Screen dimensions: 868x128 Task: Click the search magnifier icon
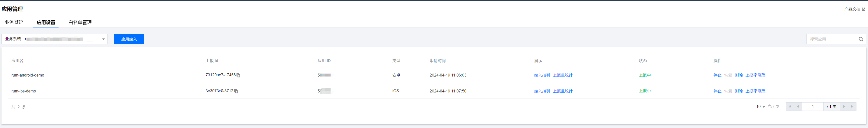[x=861, y=39]
